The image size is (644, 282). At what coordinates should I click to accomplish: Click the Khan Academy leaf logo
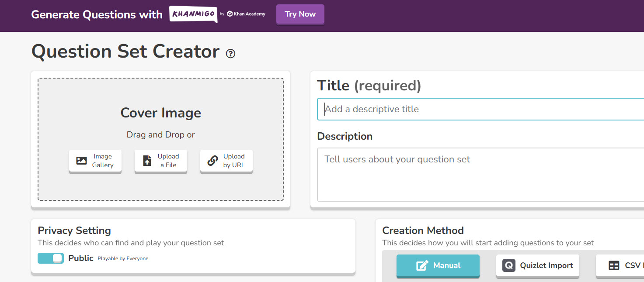click(229, 14)
